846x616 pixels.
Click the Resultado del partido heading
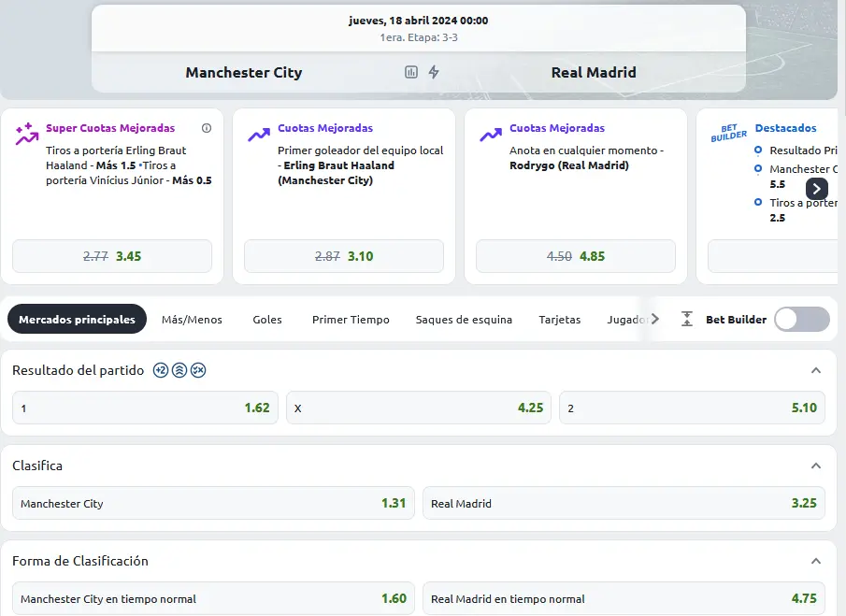click(x=79, y=370)
